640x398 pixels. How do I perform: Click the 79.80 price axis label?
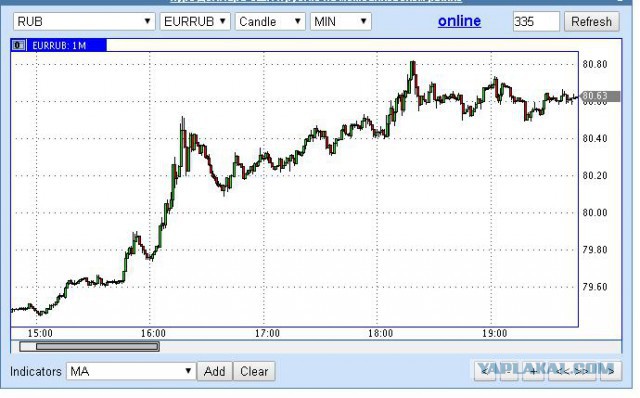click(595, 249)
